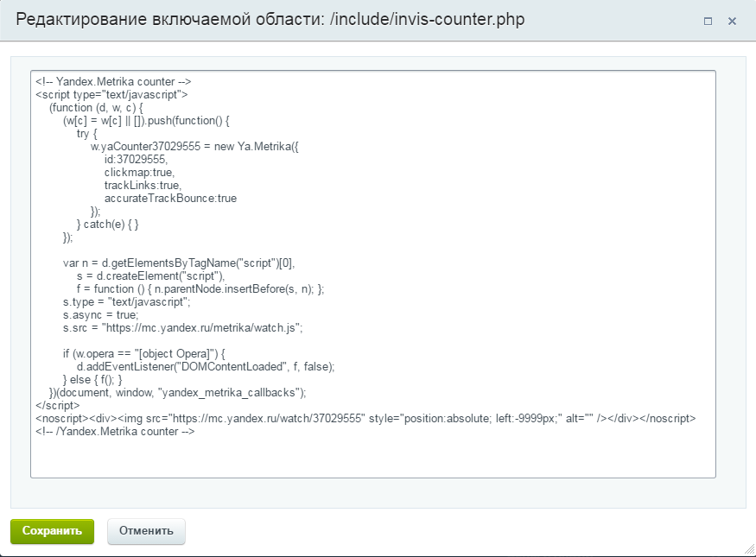
Task: Click the line '} else { f(); }'
Action: click(92, 380)
